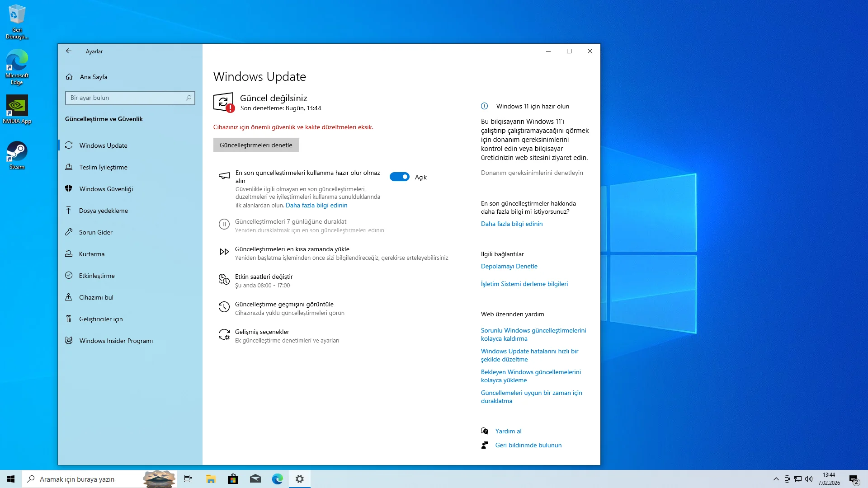
Task: Open Güncelleştirme geçmişini görüntüle history option
Action: coord(284,304)
